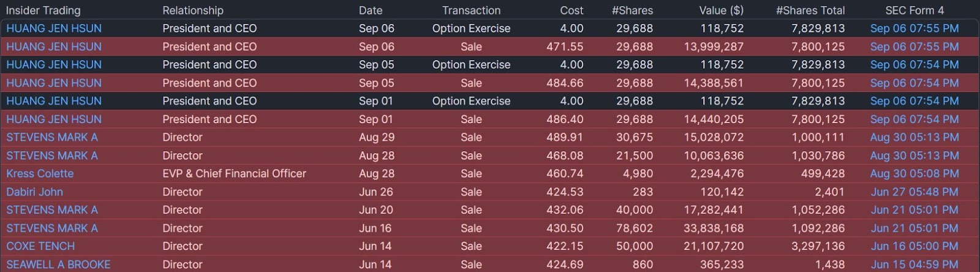Click the Cost column header
This screenshot has height=272, width=980.
pos(571,10)
